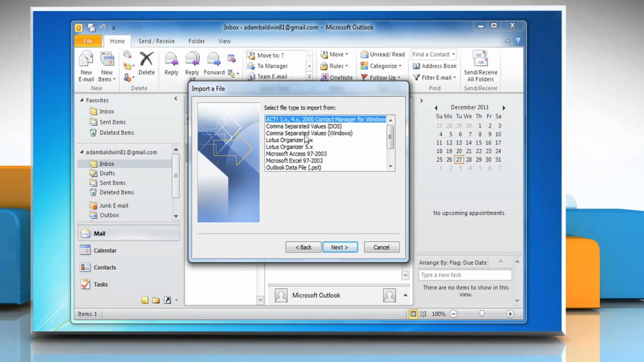Click the Meeting reply icon
The image size is (644, 362).
(x=231, y=58)
